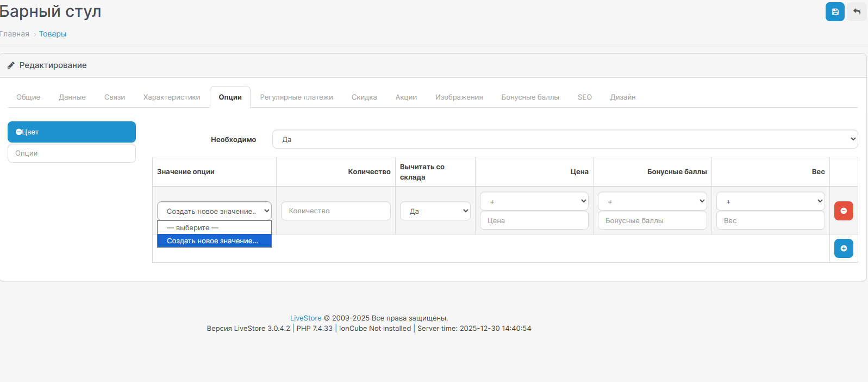Remove option row with red minus button
The image size is (868, 382).
843,211
